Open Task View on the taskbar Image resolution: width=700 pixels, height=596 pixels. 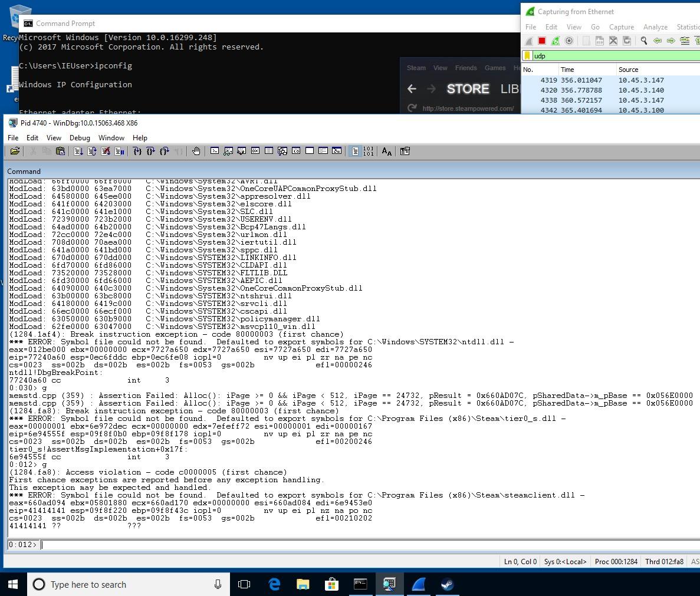pos(244,584)
